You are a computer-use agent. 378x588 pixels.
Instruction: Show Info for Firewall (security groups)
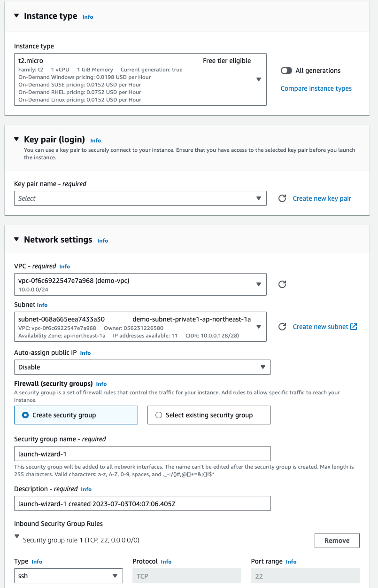pyautogui.click(x=101, y=384)
